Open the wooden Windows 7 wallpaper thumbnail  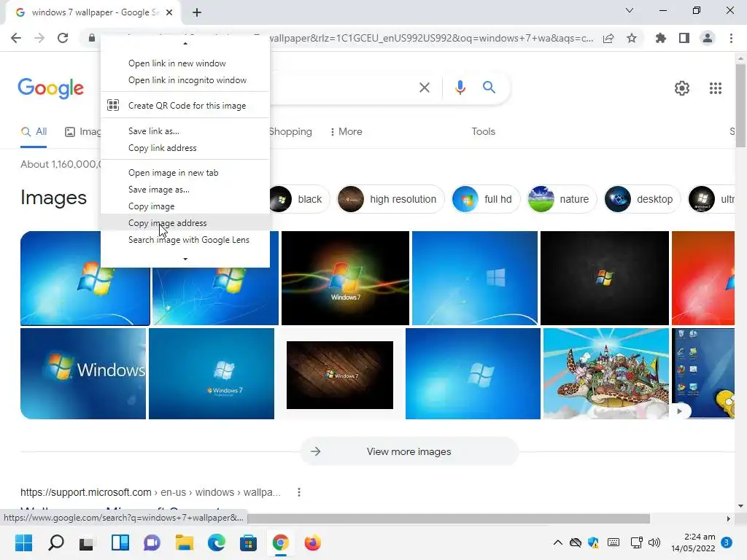click(340, 375)
